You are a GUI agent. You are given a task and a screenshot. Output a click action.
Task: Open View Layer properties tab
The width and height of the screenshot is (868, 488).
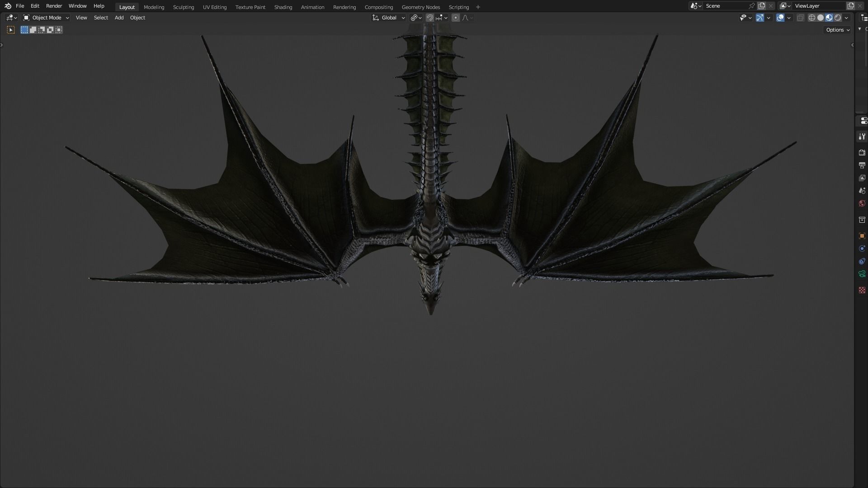[x=862, y=178]
